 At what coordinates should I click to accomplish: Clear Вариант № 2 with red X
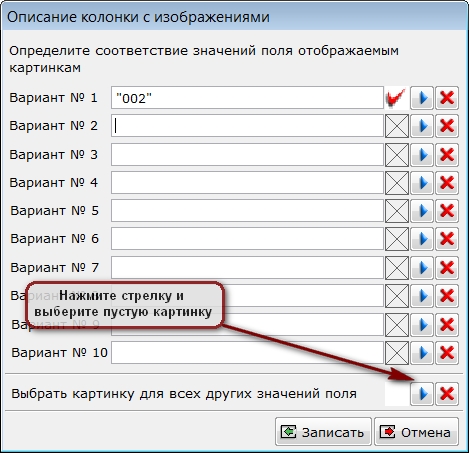point(447,126)
